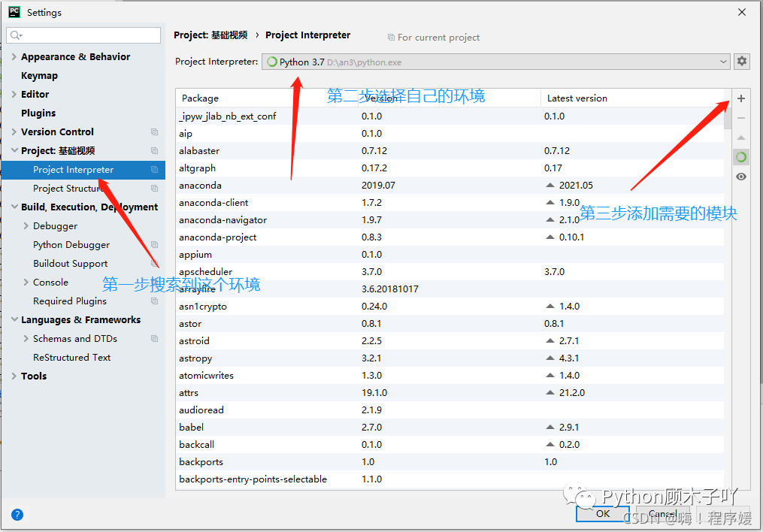Click the OK button
This screenshot has height=532, width=763.
[x=603, y=513]
